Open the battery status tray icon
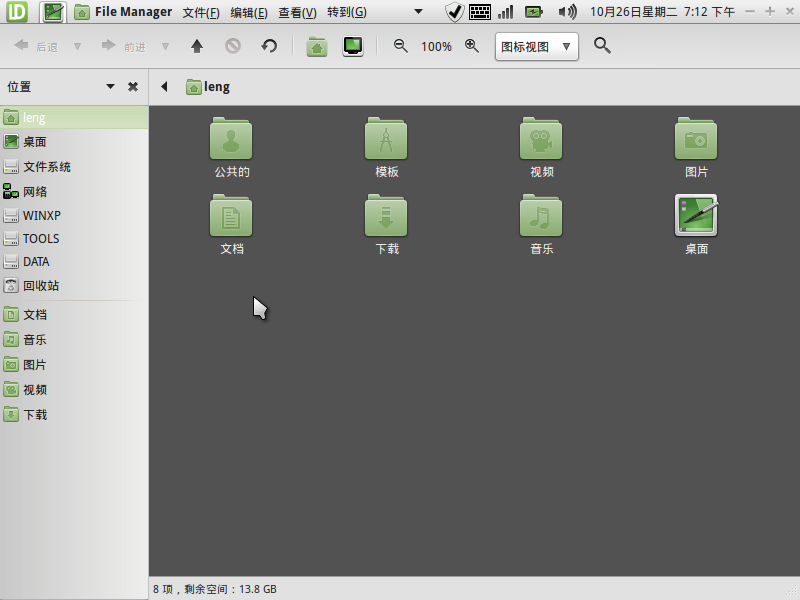800x600 pixels. [534, 12]
